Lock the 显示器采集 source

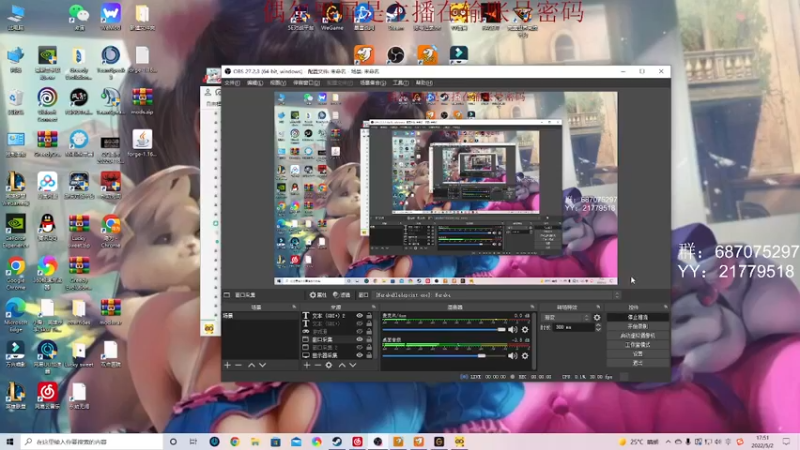[369, 355]
